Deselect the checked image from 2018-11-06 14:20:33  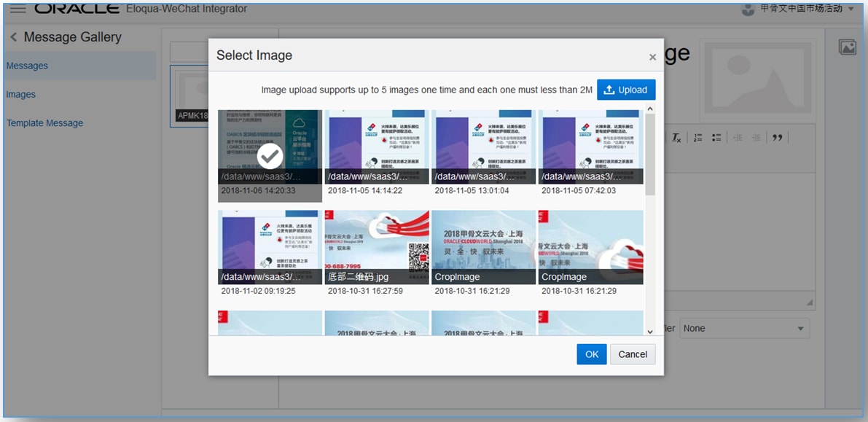pos(270,156)
